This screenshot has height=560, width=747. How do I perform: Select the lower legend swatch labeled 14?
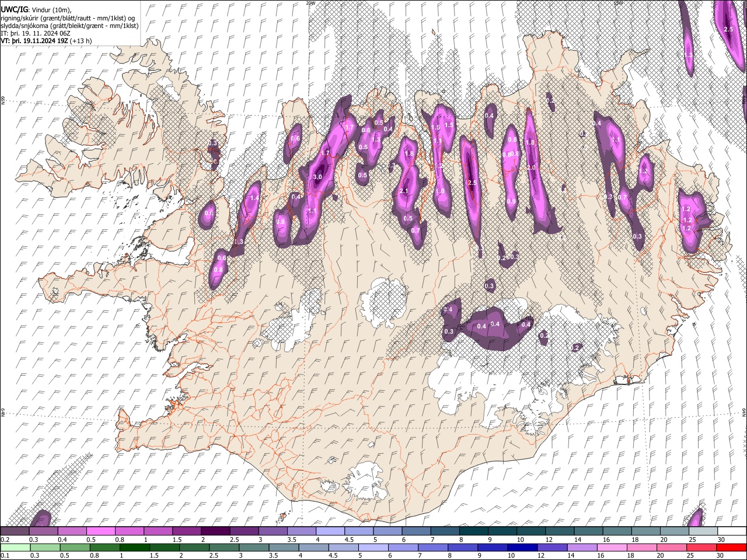coord(582,548)
